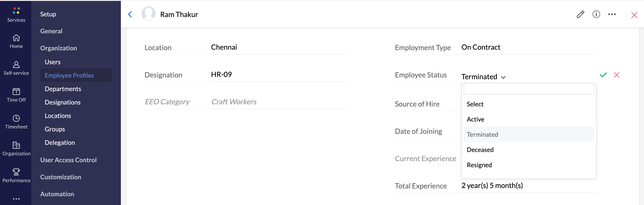Open the info icon in the header
Screen dimensions: 644x205
click(596, 14)
